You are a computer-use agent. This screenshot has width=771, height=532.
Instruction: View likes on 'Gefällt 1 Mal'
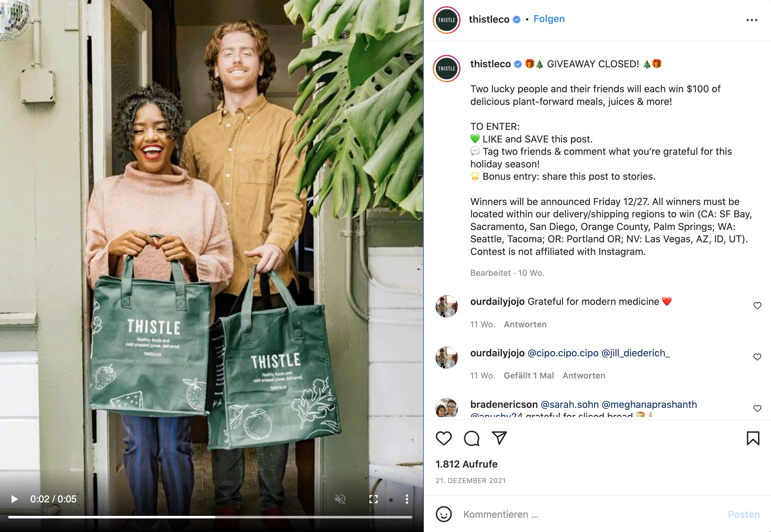(529, 376)
